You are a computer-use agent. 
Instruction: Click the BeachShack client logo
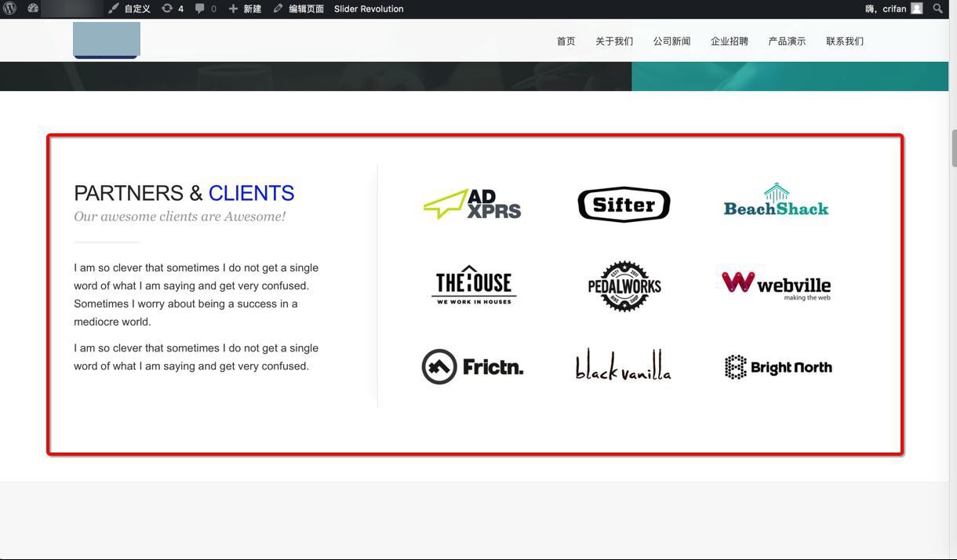click(776, 200)
